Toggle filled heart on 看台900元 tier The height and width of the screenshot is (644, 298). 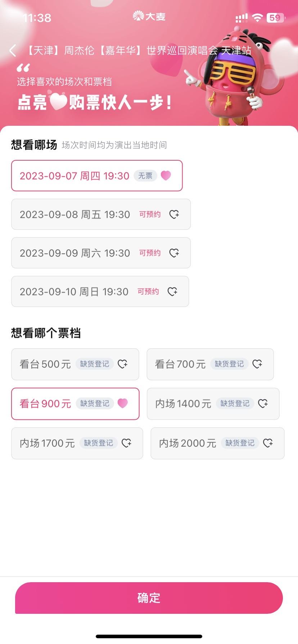123,403
